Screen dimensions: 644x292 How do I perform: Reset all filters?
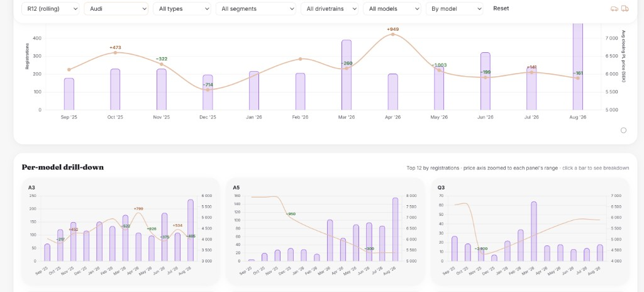click(x=501, y=8)
